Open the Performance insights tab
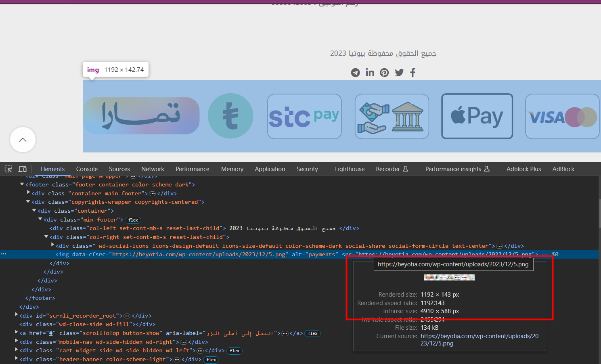This screenshot has height=364, width=601. [457, 169]
